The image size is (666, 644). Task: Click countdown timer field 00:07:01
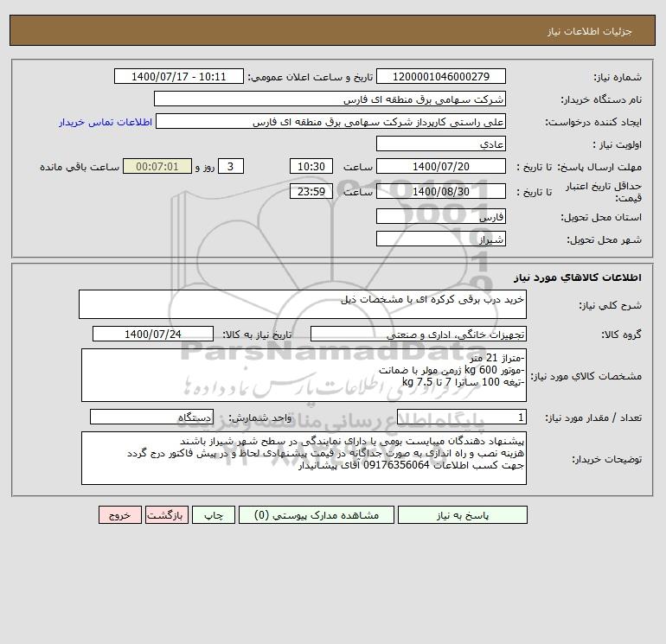tap(157, 167)
